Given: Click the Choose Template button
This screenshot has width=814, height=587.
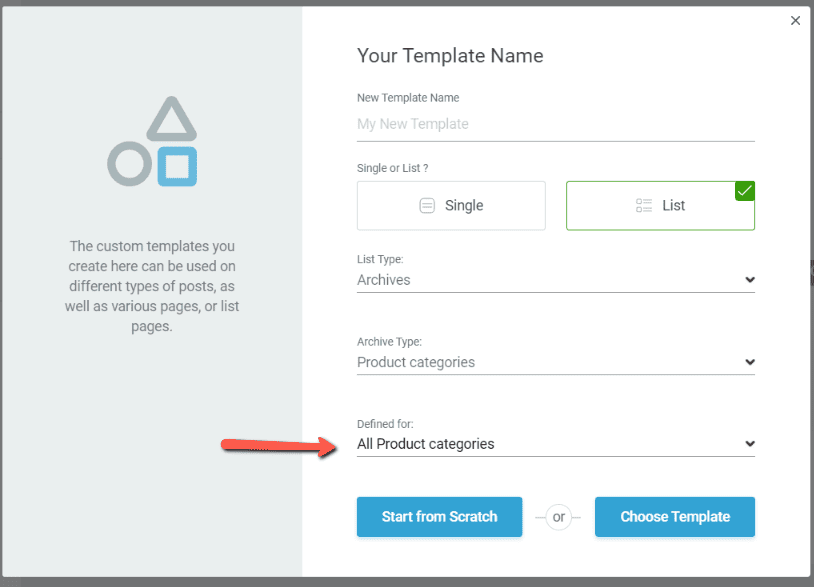Looking at the screenshot, I should pyautogui.click(x=674, y=517).
